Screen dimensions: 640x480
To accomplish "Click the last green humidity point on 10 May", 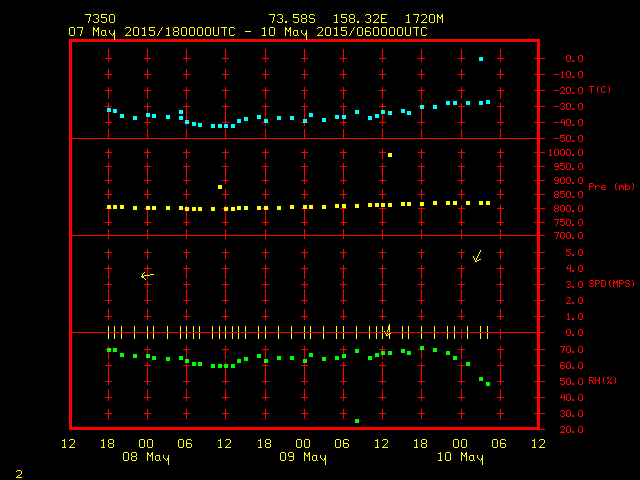I will (x=488, y=384).
